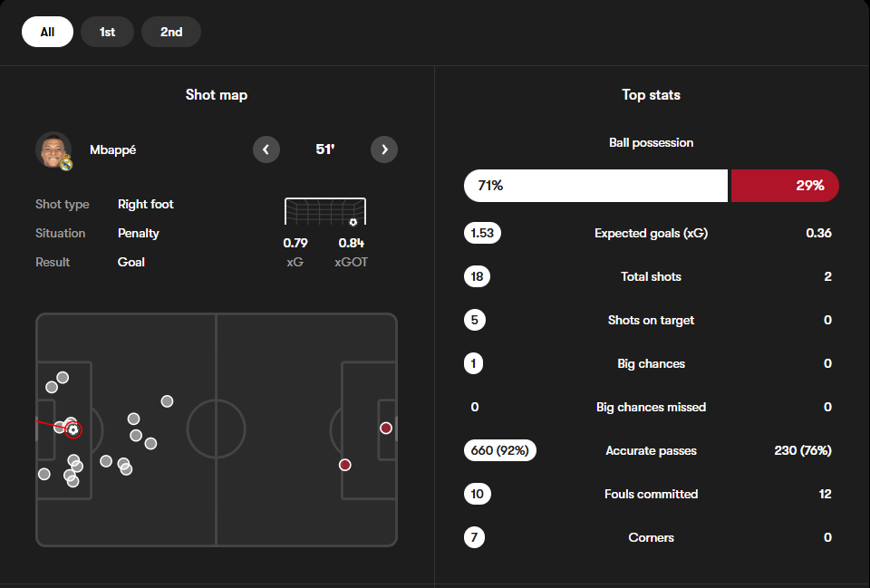Select the red shot dot nearest the right goal line
870x588 pixels.
[386, 428]
